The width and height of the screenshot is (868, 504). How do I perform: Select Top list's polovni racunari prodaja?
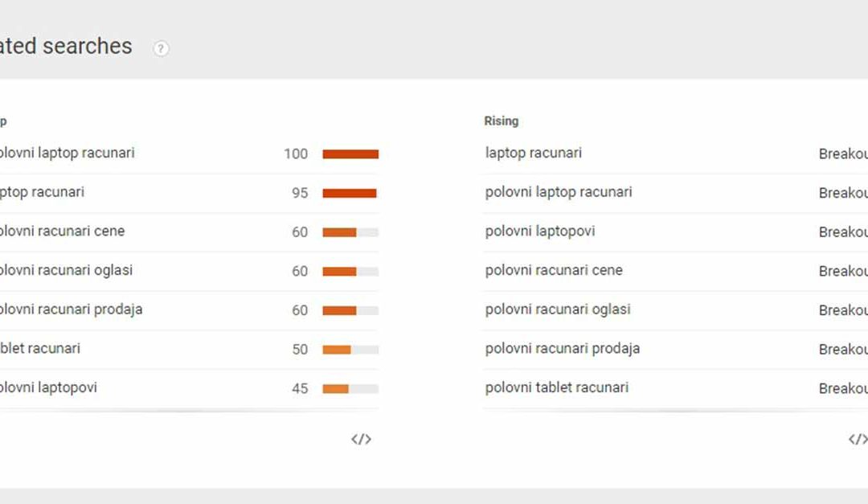click(71, 309)
